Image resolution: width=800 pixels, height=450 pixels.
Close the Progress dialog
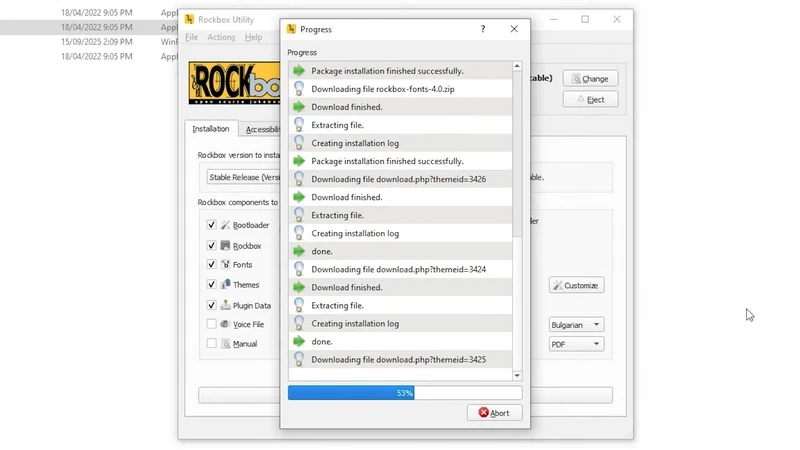point(514,29)
